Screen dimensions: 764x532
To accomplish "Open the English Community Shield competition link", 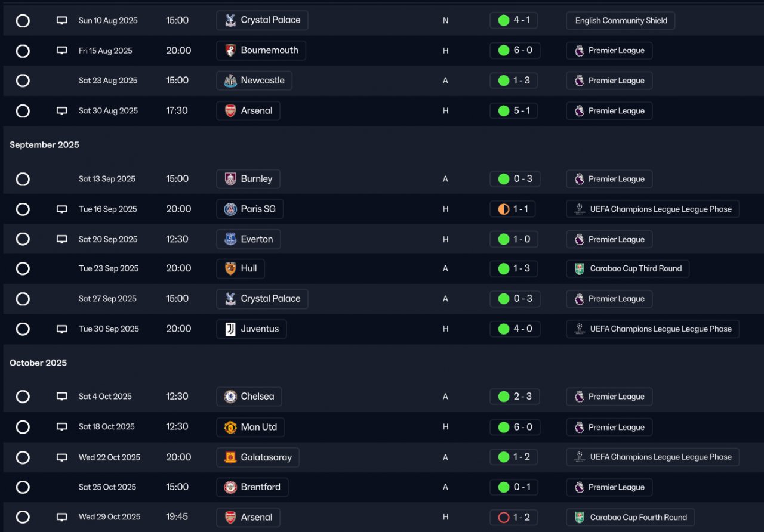I will [621, 20].
